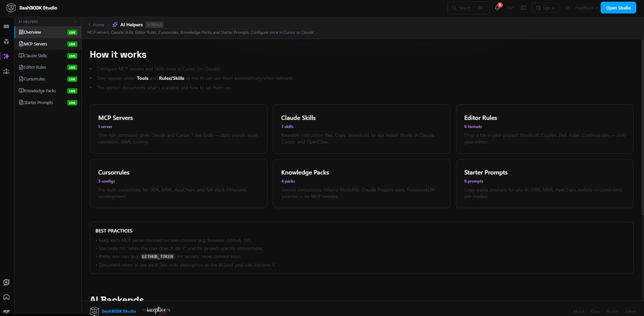
Task: Click the LIVE badge beside Overview
Action: [x=72, y=32]
